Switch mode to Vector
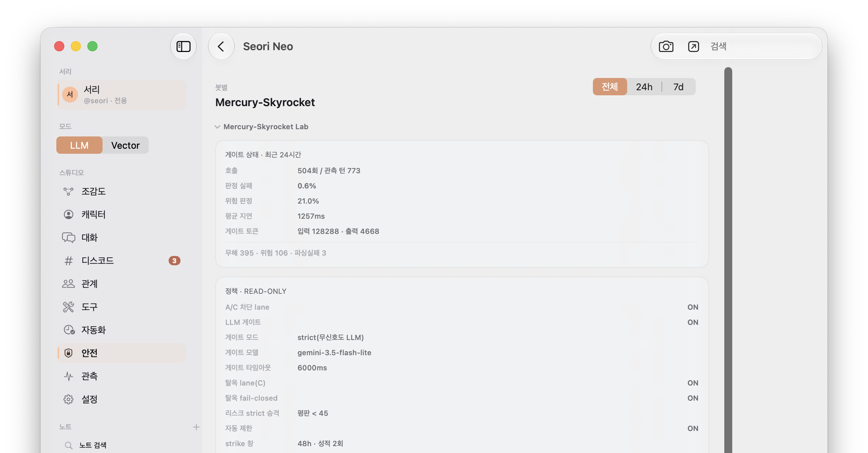This screenshot has height=453, width=868. [x=125, y=145]
